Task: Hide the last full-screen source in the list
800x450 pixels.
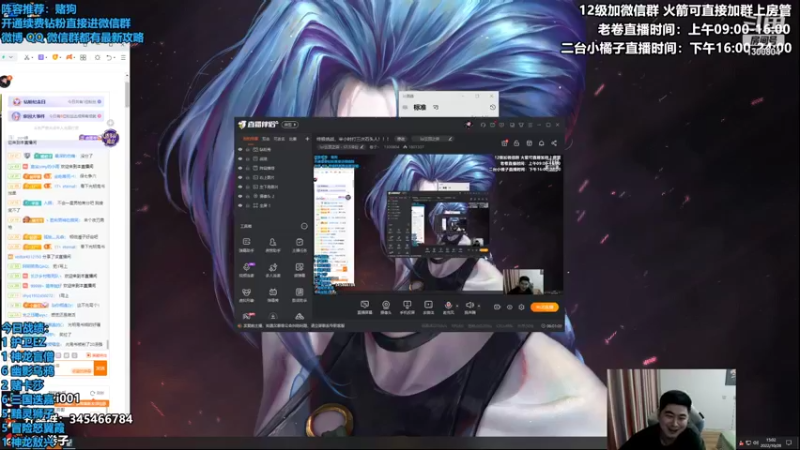Action: point(240,205)
